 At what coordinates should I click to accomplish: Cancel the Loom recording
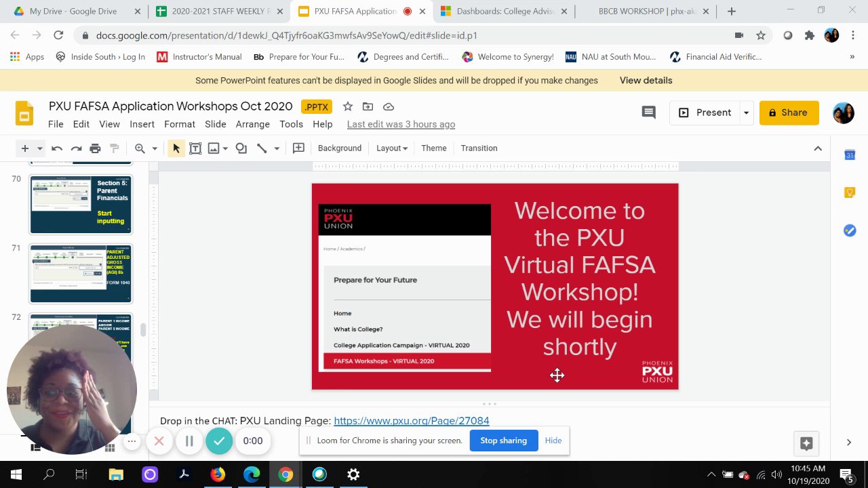tap(159, 441)
